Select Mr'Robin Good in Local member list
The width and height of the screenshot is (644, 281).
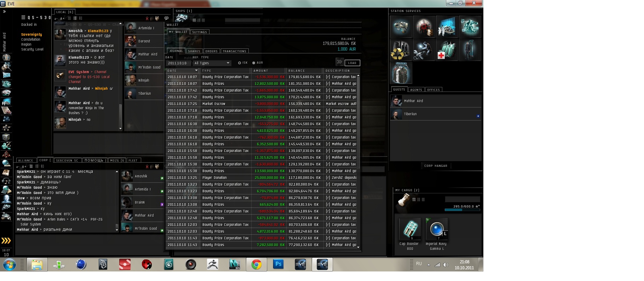[144, 67]
